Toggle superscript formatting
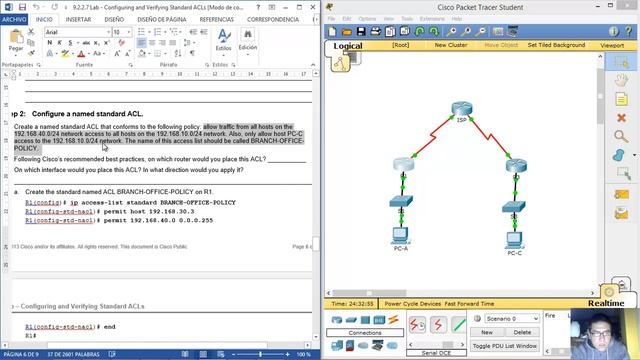 [107, 42]
